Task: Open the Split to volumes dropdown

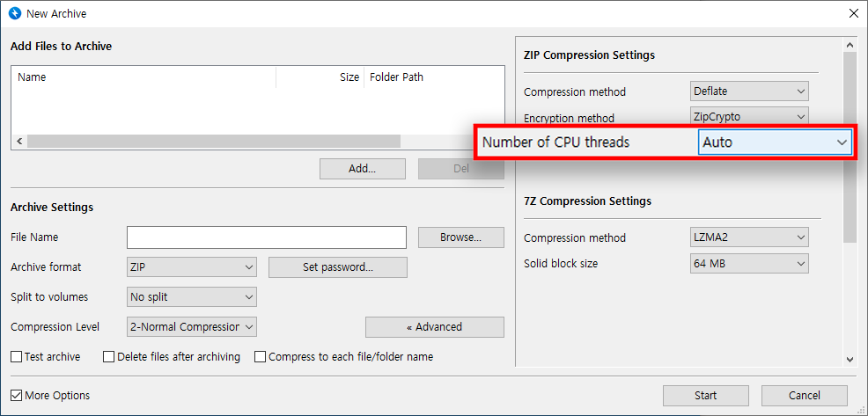Action: (191, 297)
